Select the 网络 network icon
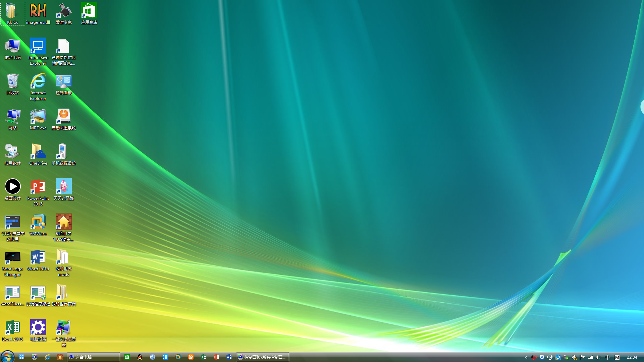 coord(12,119)
